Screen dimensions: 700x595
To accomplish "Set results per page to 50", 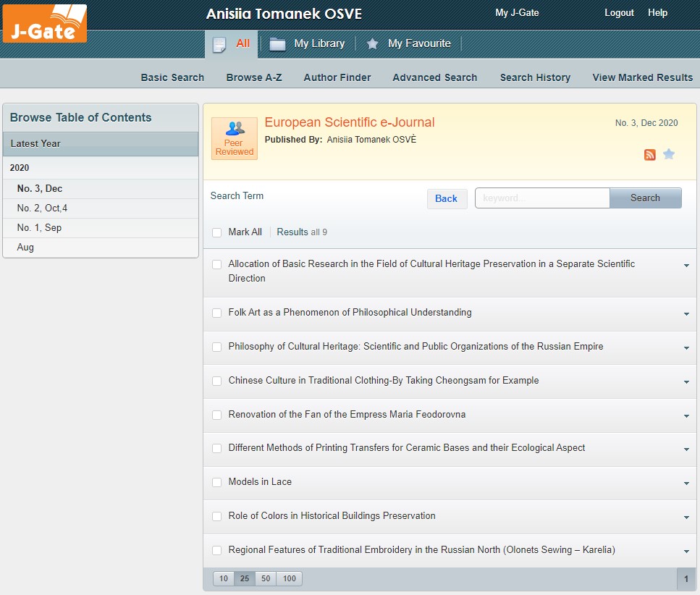I will pyautogui.click(x=266, y=578).
